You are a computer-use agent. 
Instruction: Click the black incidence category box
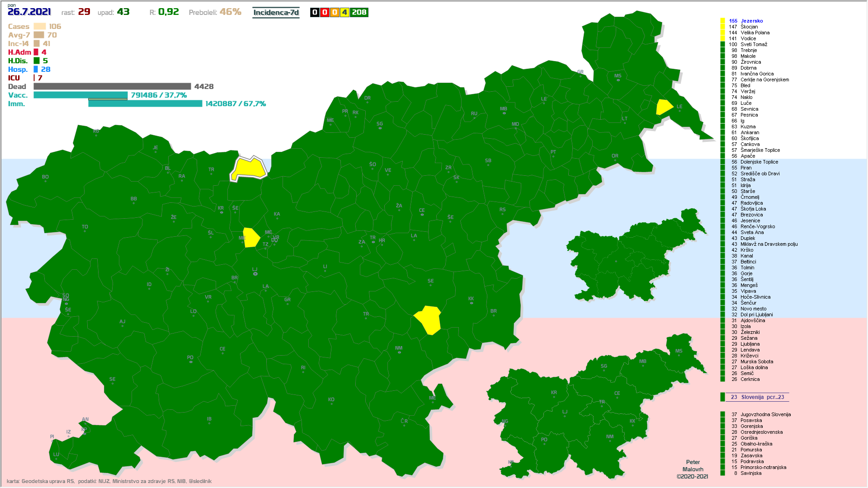tap(315, 13)
